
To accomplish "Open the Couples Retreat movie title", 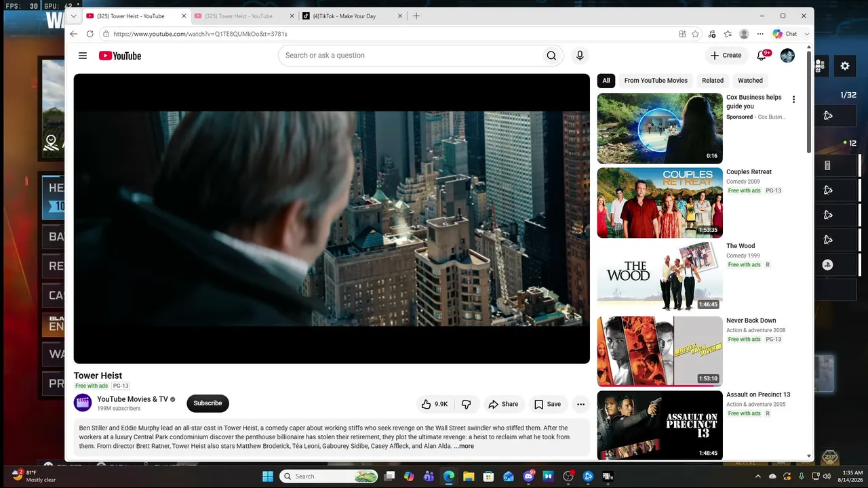I will pyautogui.click(x=749, y=172).
